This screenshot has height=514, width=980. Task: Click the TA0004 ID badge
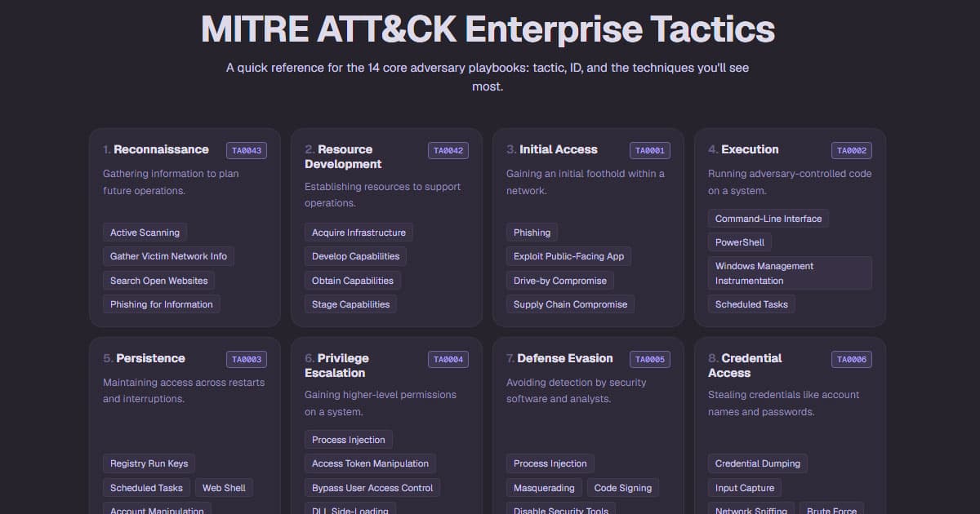point(448,359)
